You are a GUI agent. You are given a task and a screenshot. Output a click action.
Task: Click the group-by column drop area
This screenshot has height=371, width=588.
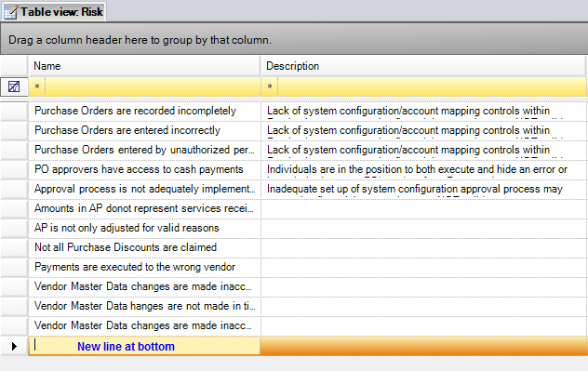click(294, 39)
